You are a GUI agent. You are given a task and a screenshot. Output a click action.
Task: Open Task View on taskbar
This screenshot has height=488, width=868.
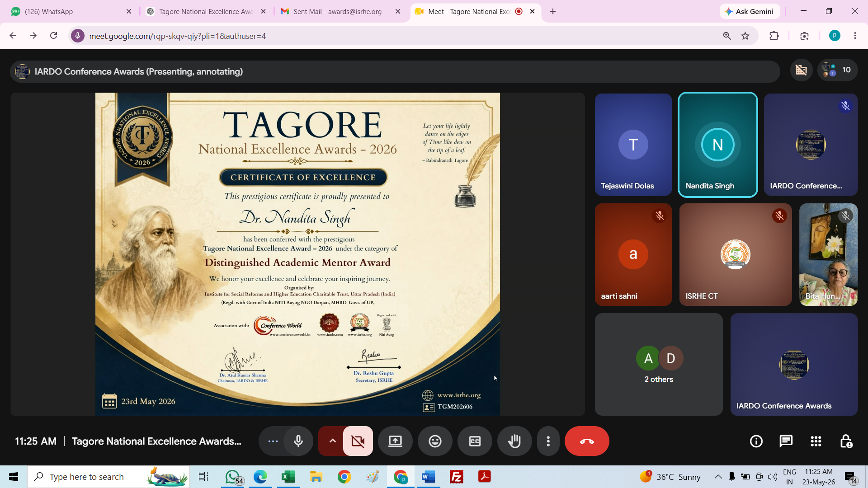[203, 477]
